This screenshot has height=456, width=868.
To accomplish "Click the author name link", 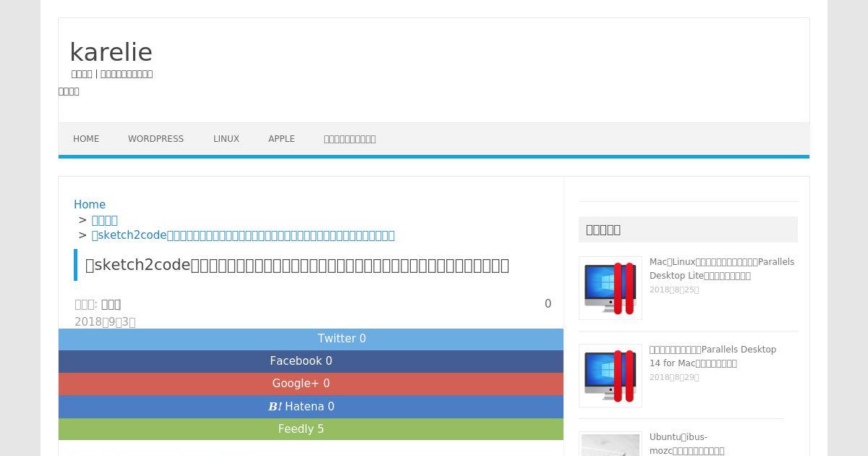I will click(x=111, y=305).
